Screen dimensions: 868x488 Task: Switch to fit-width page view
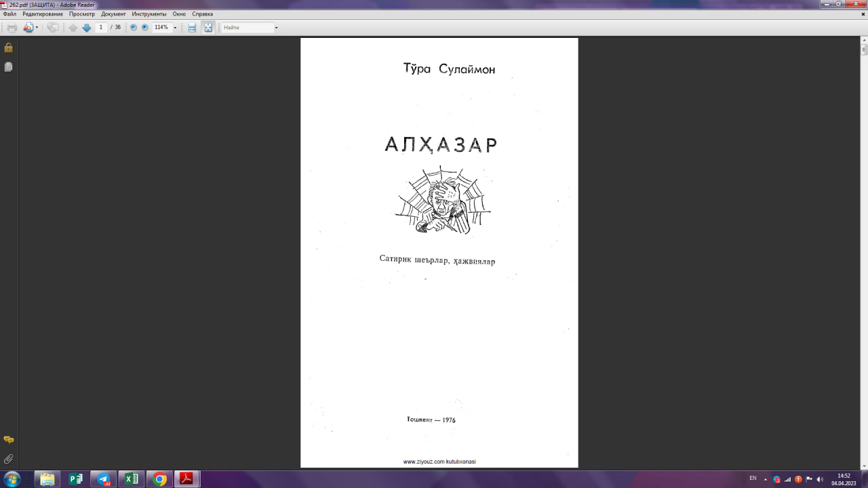tap(191, 27)
